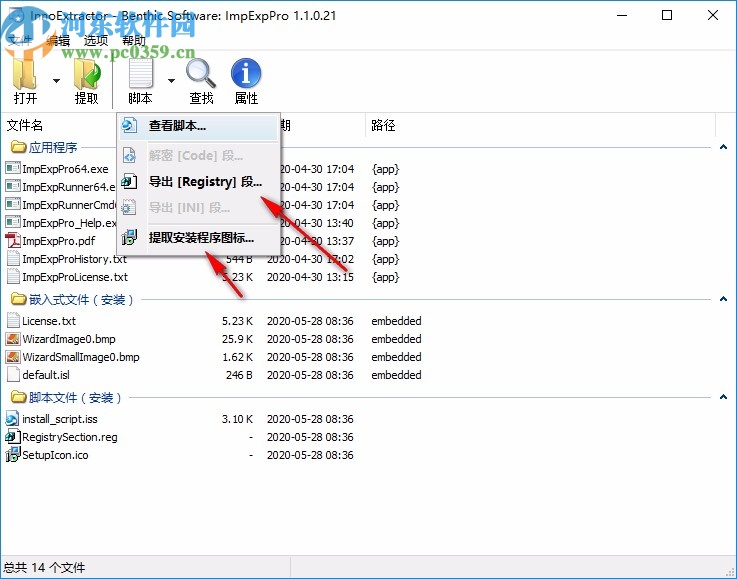Click the 脚本 (Script) toolbar icon
737x579 pixels.
pos(141,73)
